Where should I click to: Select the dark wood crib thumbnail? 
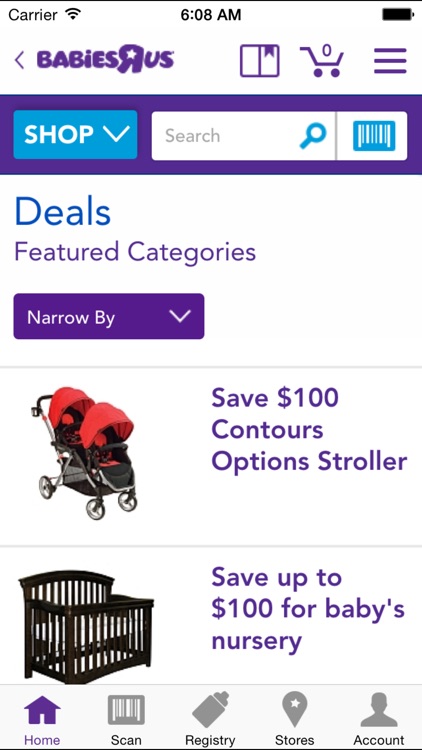[86, 627]
